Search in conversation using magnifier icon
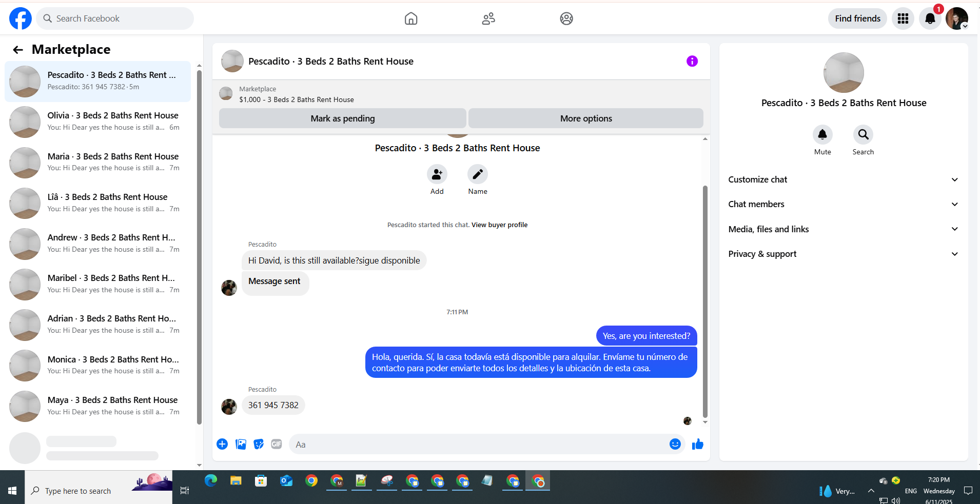The height and width of the screenshot is (504, 980). 864,134
